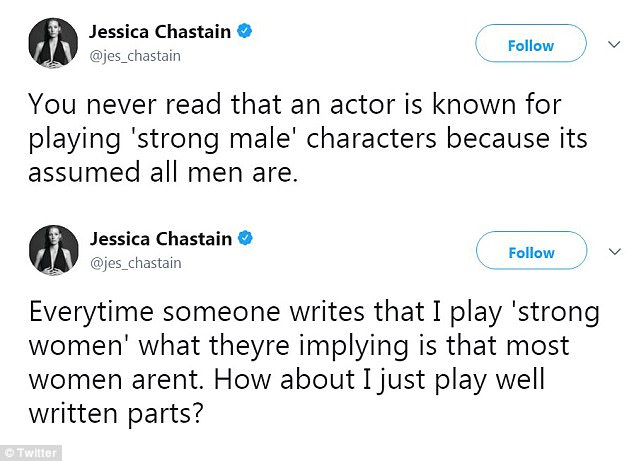
Task: Click the verified badge on the 'strong male' tweet
Action: (245, 31)
